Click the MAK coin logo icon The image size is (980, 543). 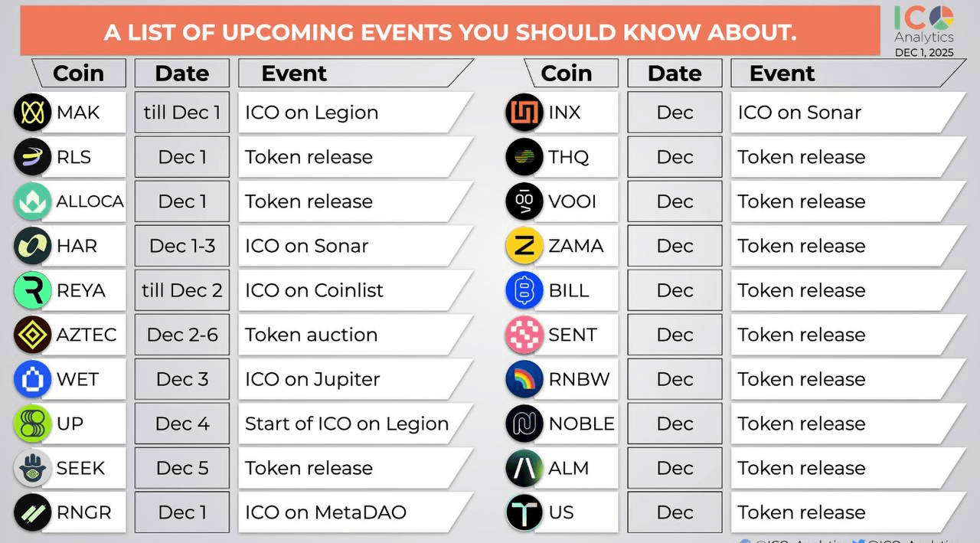pos(32,113)
